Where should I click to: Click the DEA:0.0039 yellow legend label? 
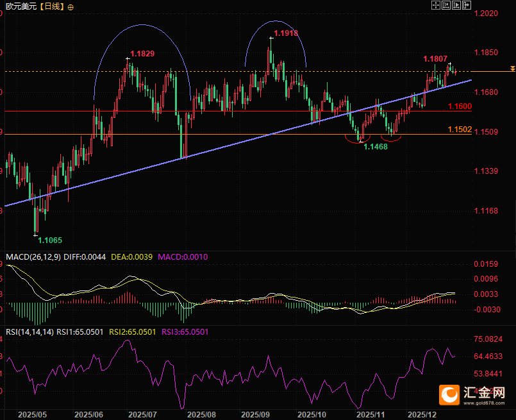pyautogui.click(x=131, y=257)
